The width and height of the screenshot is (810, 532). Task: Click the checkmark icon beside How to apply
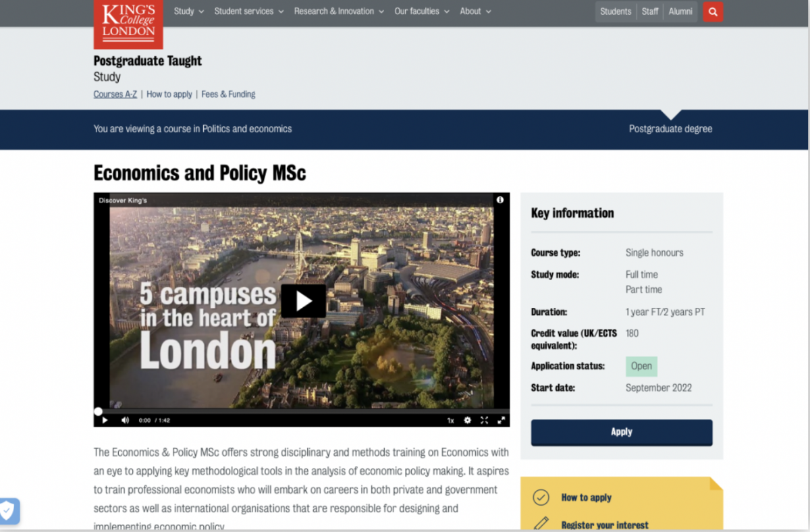541,498
